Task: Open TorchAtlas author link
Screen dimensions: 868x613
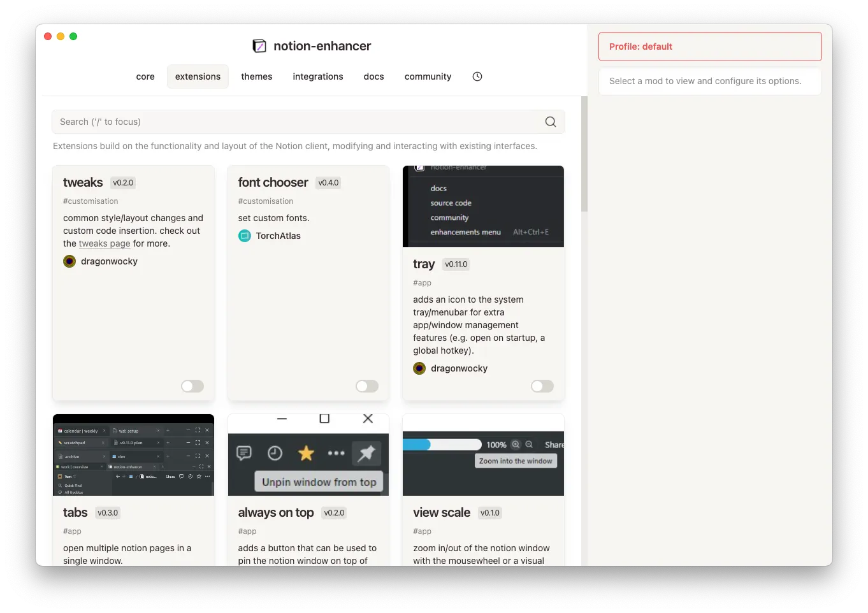Action: (x=278, y=236)
